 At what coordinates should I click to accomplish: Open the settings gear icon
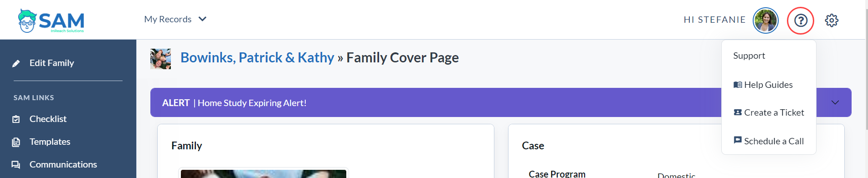click(x=832, y=20)
